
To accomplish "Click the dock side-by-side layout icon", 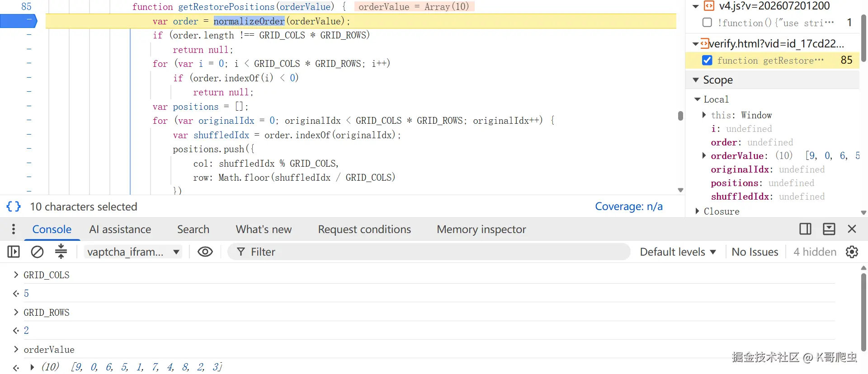I will (805, 229).
